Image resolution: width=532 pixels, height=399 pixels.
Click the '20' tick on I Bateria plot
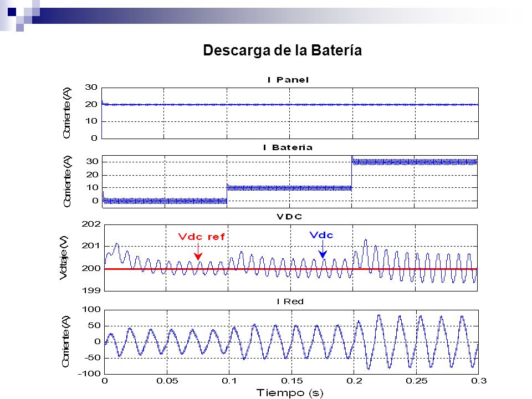(x=92, y=175)
